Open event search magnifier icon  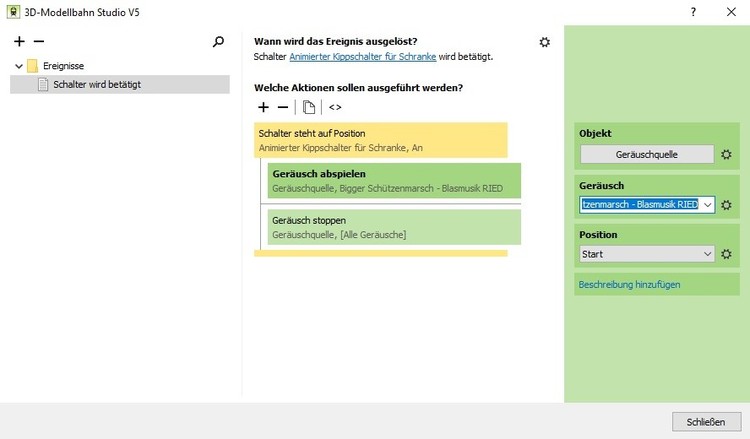(219, 42)
